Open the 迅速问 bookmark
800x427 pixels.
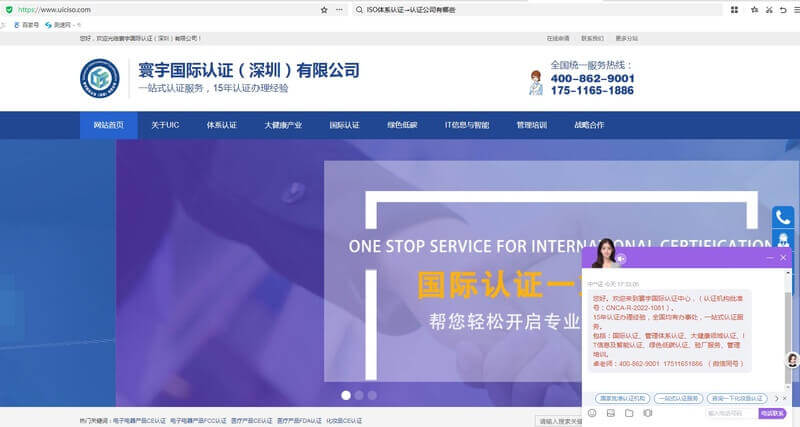pyautogui.click(x=59, y=24)
